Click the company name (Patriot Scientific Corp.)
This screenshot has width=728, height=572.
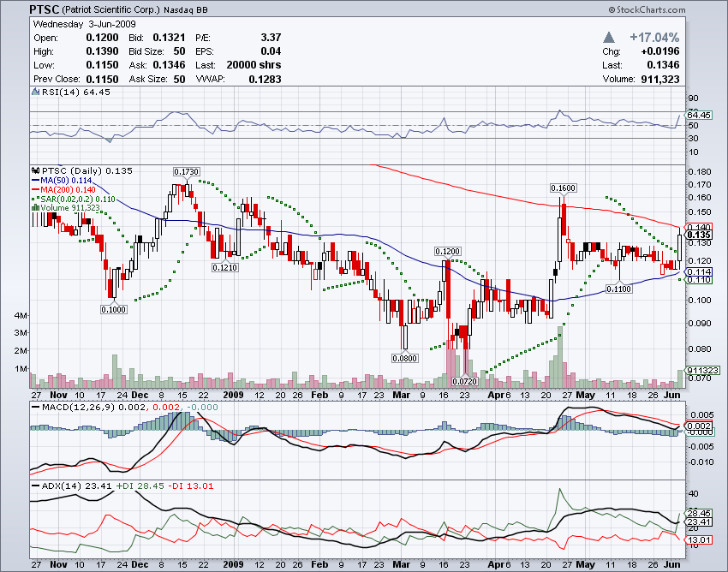(111, 9)
